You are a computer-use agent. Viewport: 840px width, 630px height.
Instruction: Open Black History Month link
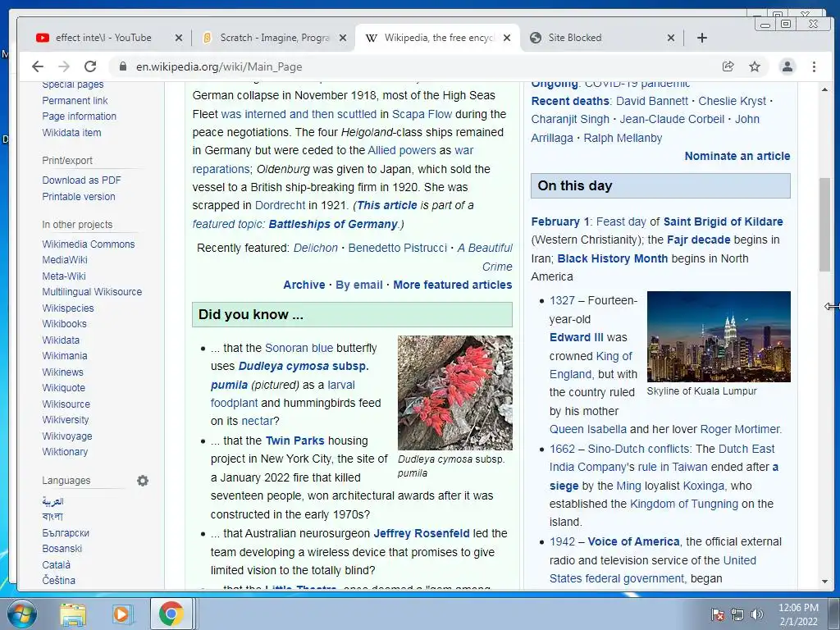(x=612, y=258)
